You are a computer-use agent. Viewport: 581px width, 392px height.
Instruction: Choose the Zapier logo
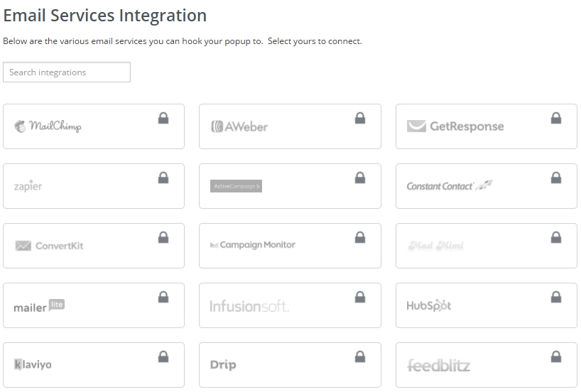(28, 185)
